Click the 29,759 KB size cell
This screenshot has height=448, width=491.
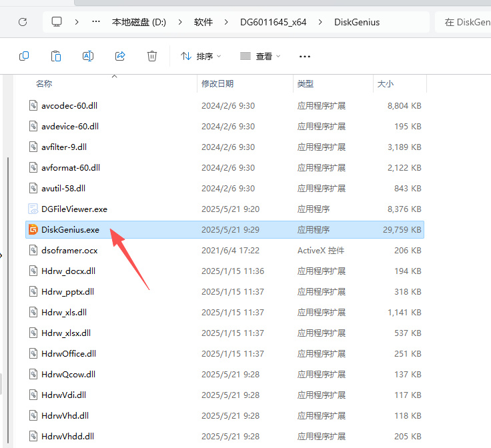(x=402, y=229)
